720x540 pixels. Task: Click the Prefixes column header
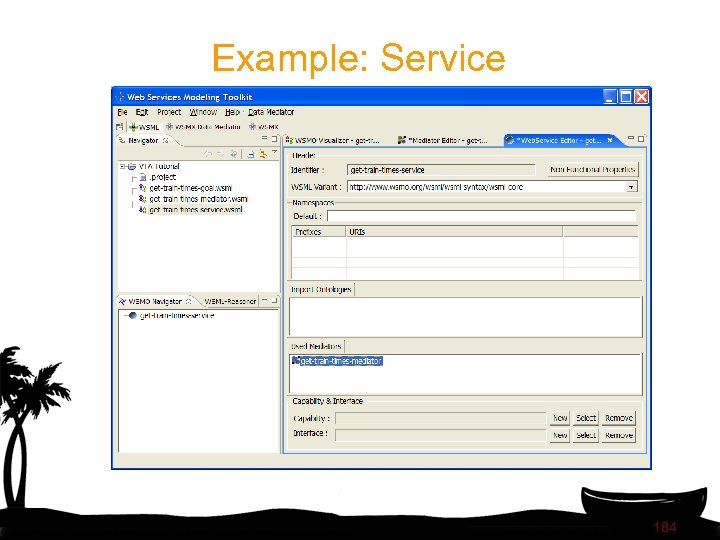tap(319, 232)
